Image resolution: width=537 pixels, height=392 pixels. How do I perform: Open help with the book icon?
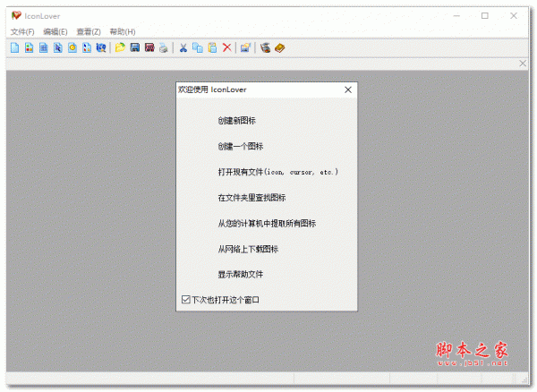[280, 48]
